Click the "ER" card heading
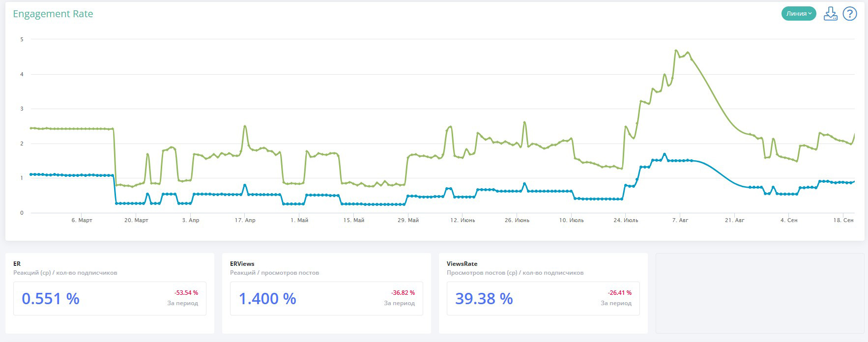The width and height of the screenshot is (868, 342). coord(17,264)
